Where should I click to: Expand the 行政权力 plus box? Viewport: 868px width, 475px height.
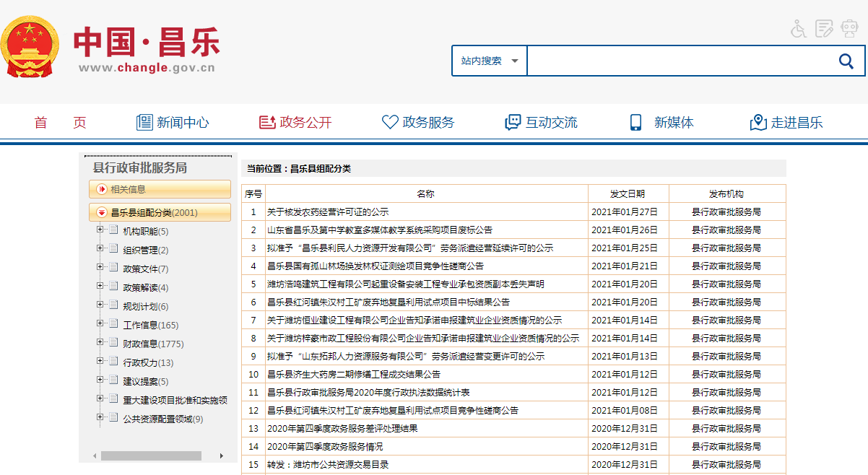[100, 362]
